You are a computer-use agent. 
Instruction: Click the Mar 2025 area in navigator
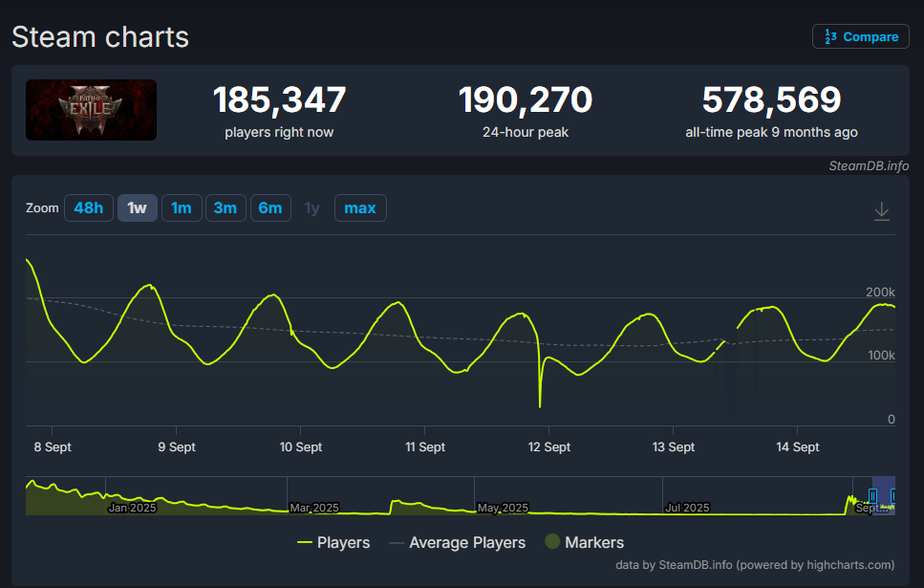coord(314,508)
